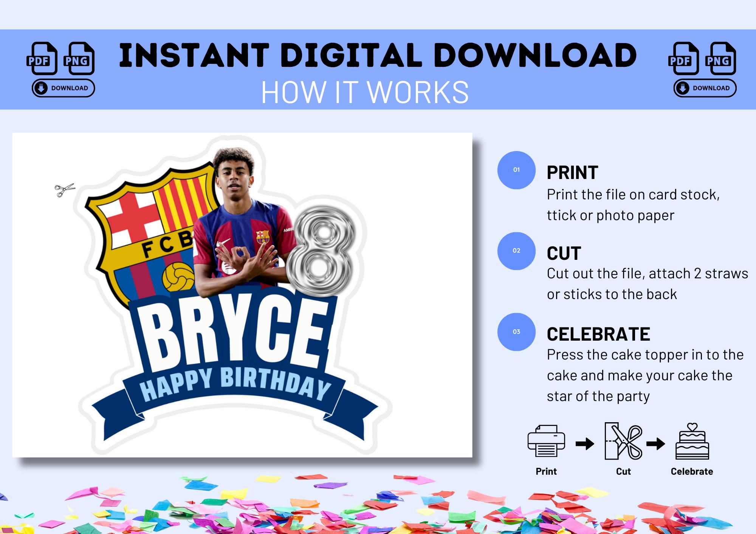Click the PNG file icon top left
The image size is (756, 534).
point(81,59)
